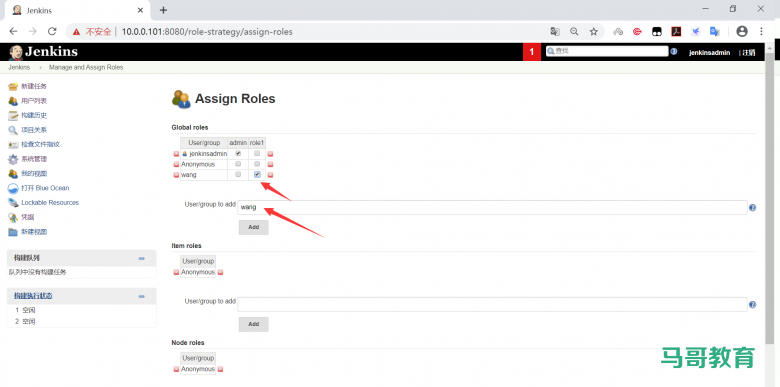Click the 新建任务 sidebar icon
Viewport: 780px width, 387px height.
point(13,87)
